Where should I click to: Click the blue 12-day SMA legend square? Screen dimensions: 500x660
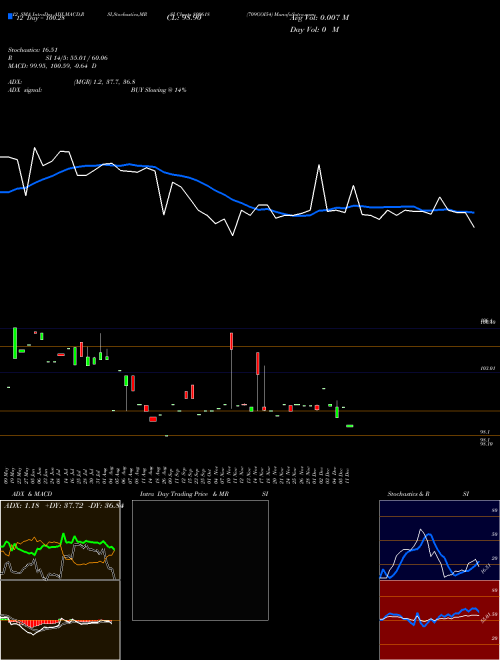point(11,16)
